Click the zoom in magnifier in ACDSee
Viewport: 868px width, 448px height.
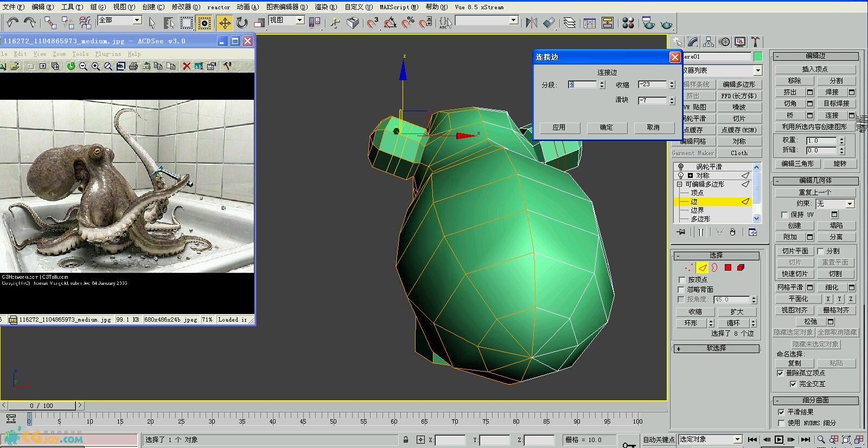pyautogui.click(x=95, y=66)
